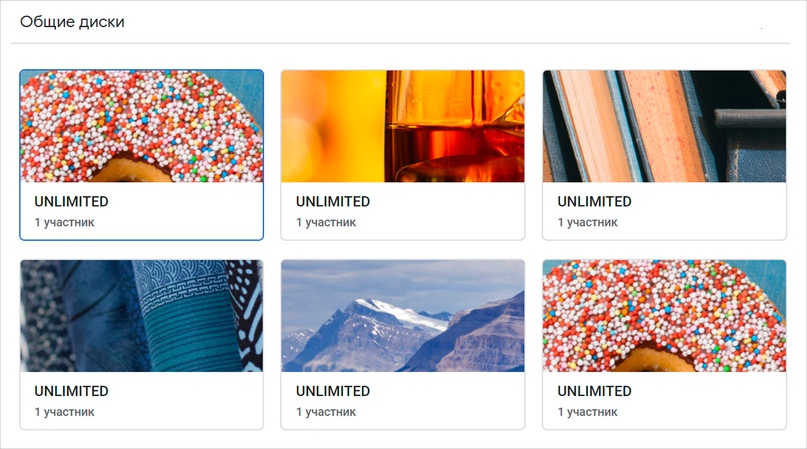Select '1 участник' on the mountains card
The height and width of the screenshot is (449, 807).
(326, 412)
